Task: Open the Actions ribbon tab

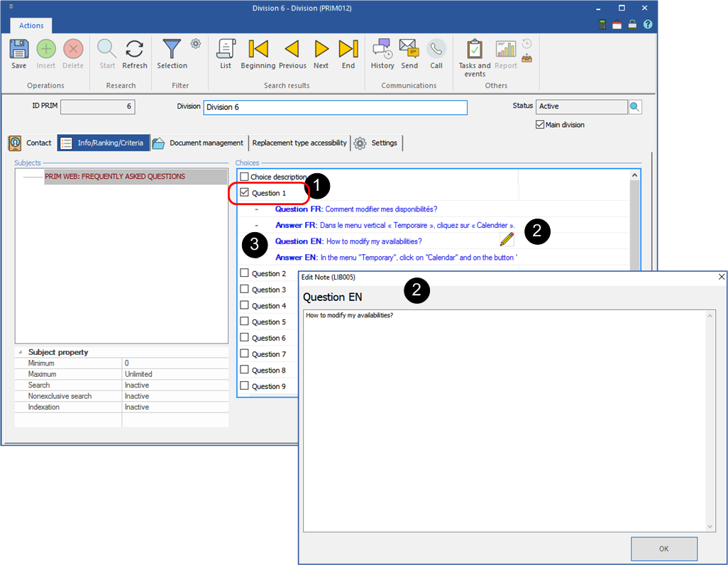Action: click(x=31, y=26)
